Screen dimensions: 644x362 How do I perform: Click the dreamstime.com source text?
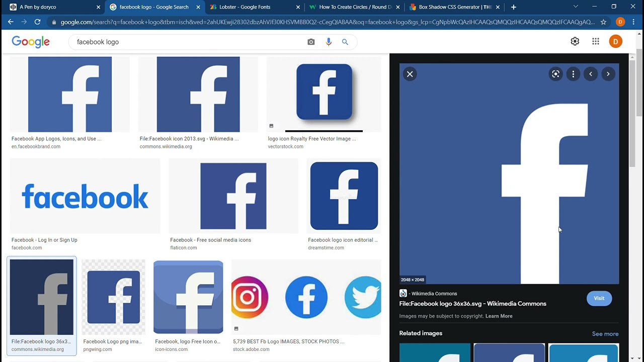326,248
